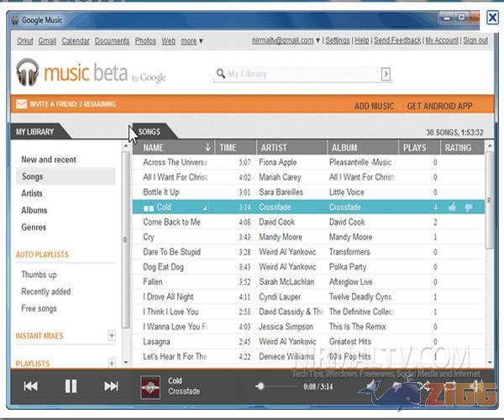Viewport: 504px width, 420px height.
Task: Click the song list scroll down arrow
Action: tap(490, 362)
